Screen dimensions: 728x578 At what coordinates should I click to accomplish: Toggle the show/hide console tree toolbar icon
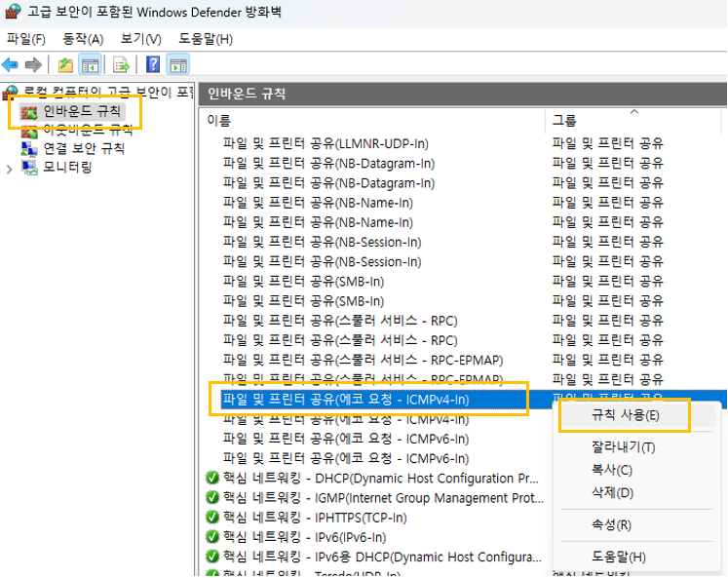pyautogui.click(x=90, y=65)
